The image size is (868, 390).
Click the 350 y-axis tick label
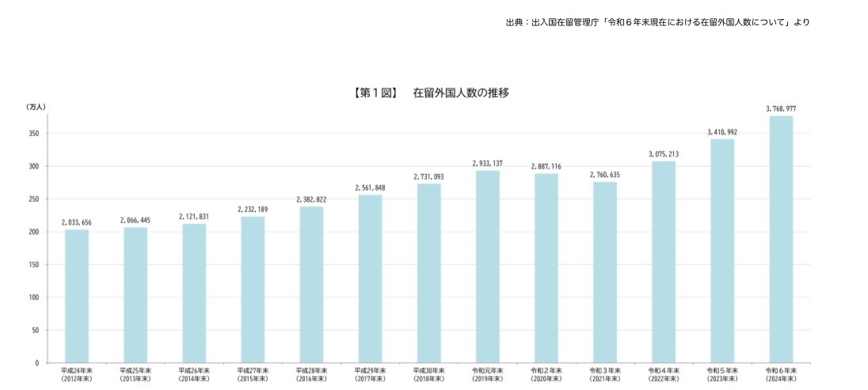click(32, 134)
